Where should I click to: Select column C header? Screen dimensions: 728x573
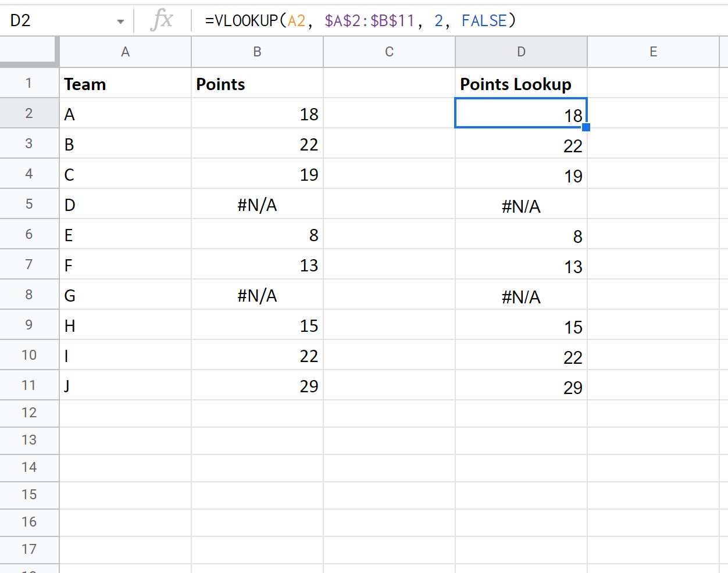pos(389,52)
